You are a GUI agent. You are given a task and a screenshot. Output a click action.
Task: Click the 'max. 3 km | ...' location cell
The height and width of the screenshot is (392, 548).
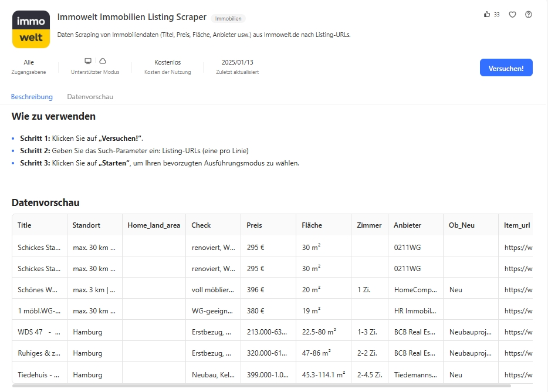click(94, 289)
